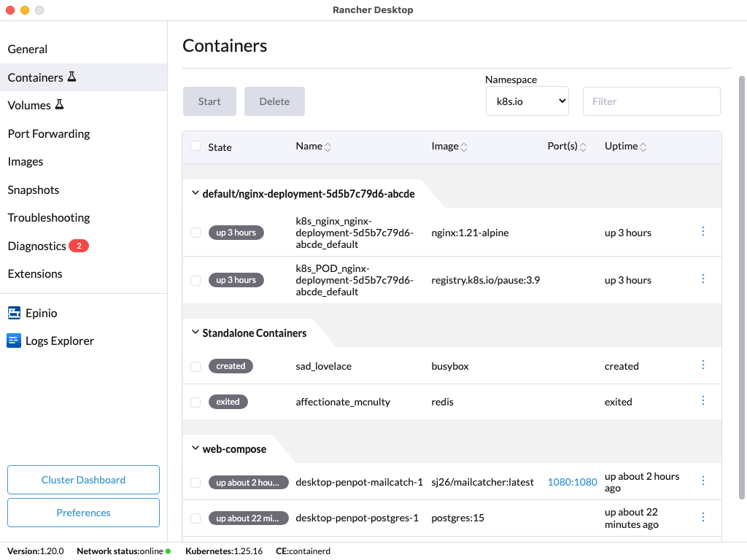Check the checkbox for sad_lovelace row
This screenshot has width=747, height=560.
[196, 365]
